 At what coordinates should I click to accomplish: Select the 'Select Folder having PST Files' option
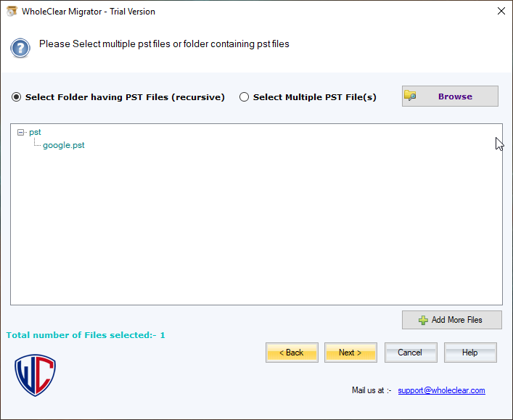[x=17, y=97]
